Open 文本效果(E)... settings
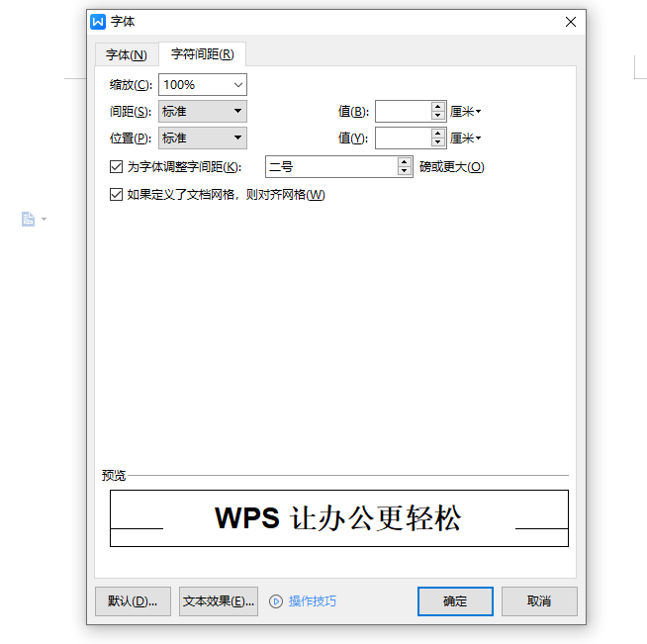This screenshot has width=647, height=644. coord(219,601)
